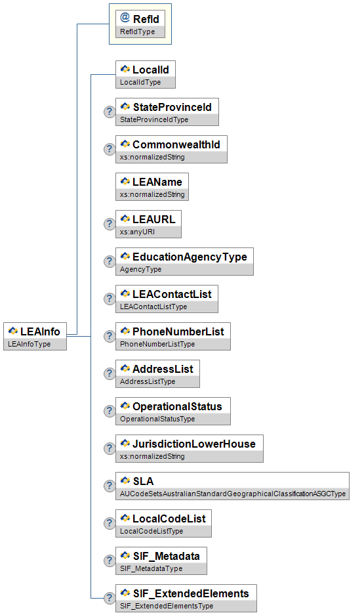Image resolution: width=364 pixels, height=615 pixels.
Task: Open the OperationalStatus element
Action: [x=172, y=411]
